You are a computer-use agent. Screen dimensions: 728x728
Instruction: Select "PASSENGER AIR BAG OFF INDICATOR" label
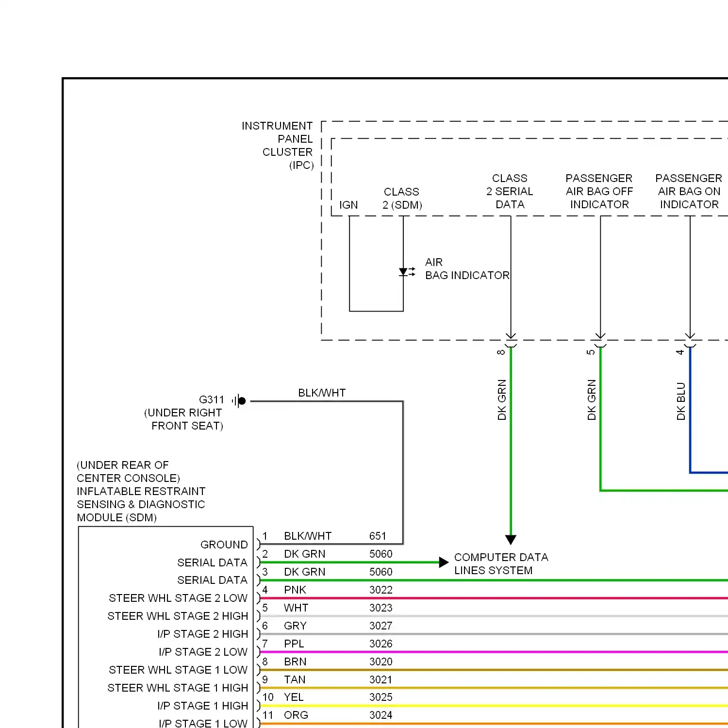point(599,191)
